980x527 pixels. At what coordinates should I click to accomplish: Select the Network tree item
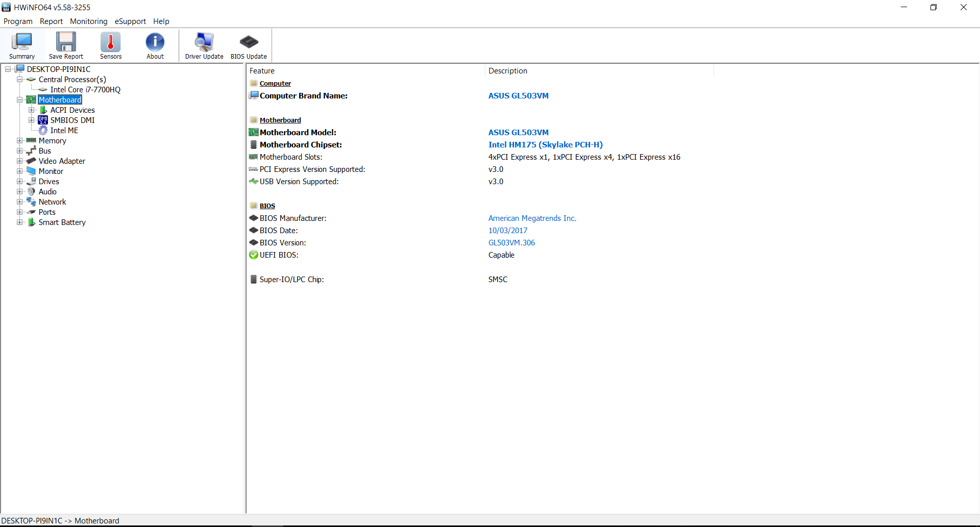point(52,202)
